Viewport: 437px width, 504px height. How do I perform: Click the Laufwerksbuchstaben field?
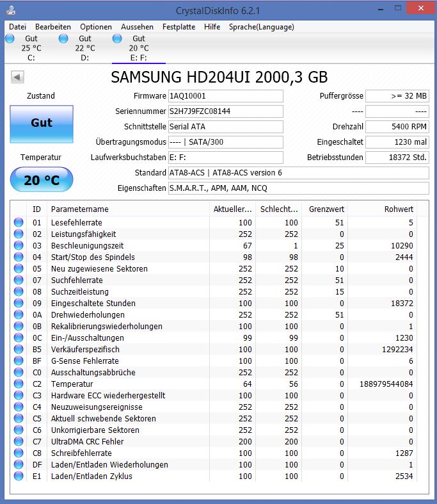click(x=226, y=158)
